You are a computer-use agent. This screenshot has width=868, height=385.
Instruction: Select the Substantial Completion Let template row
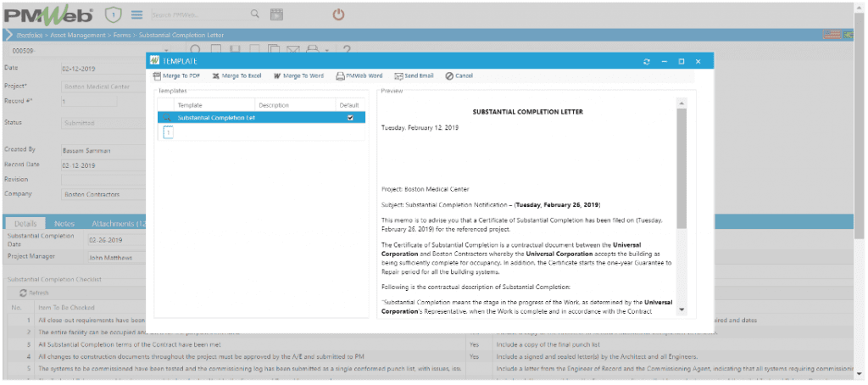[x=261, y=117]
